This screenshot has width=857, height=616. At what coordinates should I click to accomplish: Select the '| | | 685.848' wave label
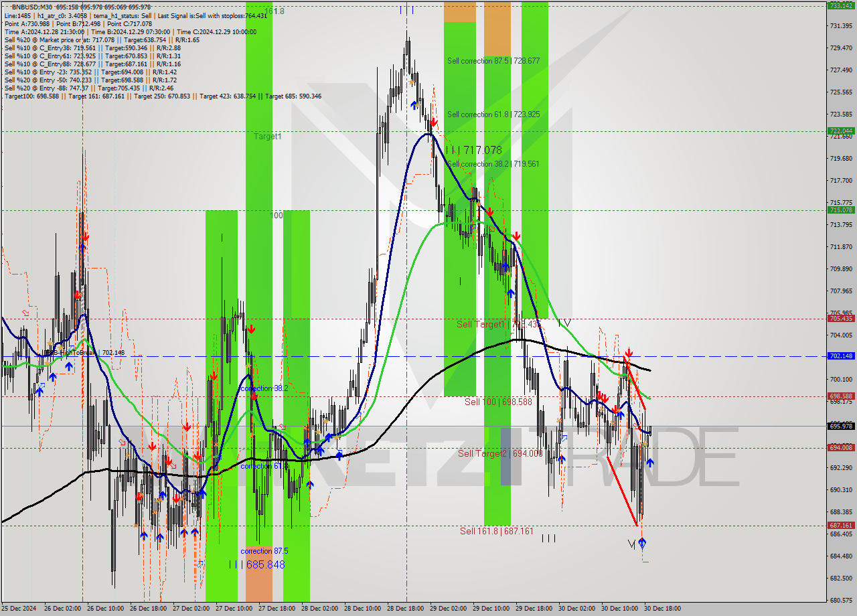point(257,564)
